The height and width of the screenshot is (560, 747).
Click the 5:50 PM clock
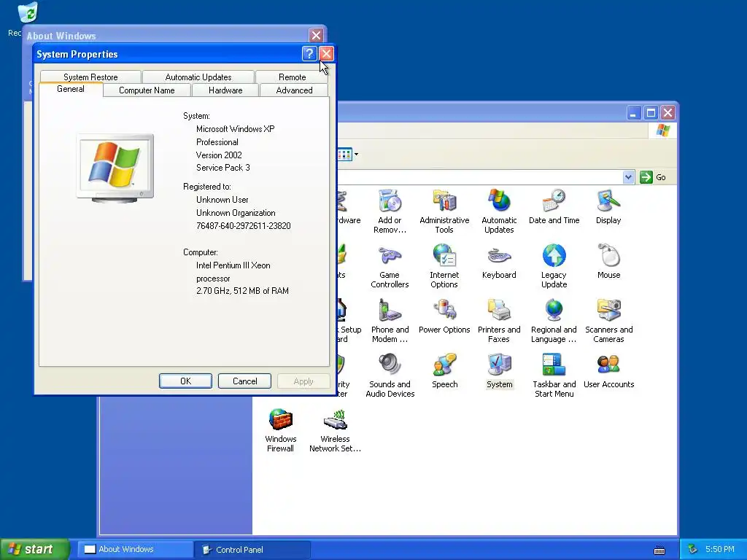pos(720,549)
